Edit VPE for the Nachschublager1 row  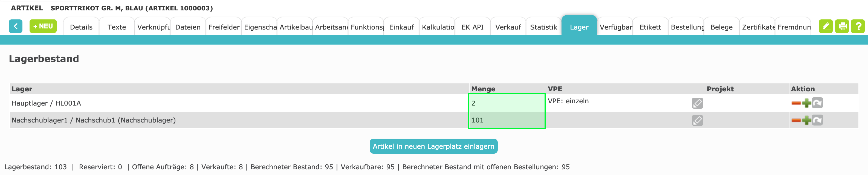(697, 120)
